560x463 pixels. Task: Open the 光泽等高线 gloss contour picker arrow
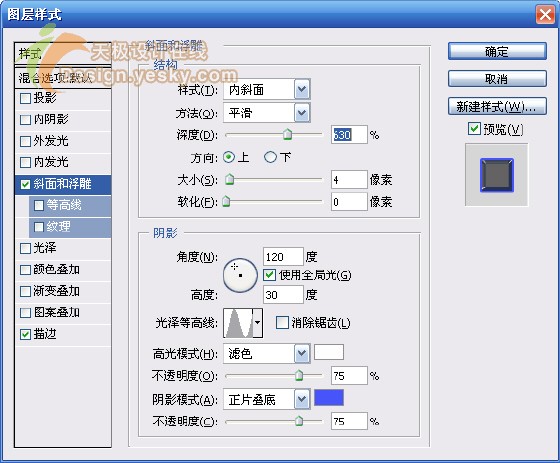pos(258,323)
